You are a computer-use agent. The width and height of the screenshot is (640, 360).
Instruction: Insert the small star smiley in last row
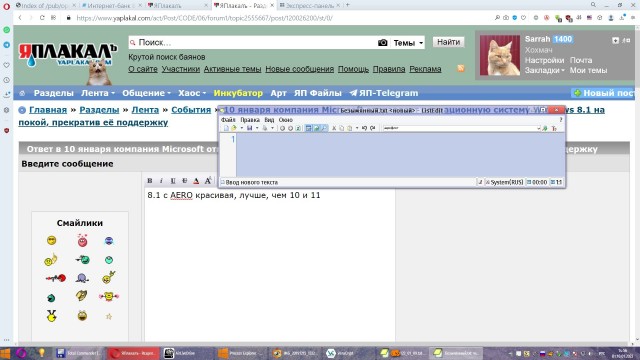109,316
